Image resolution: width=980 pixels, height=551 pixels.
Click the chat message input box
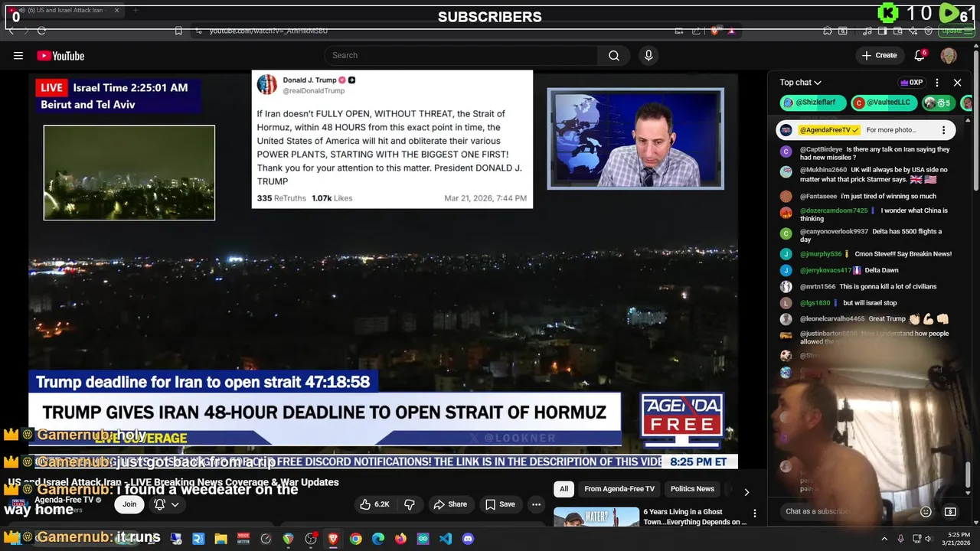[x=846, y=511]
